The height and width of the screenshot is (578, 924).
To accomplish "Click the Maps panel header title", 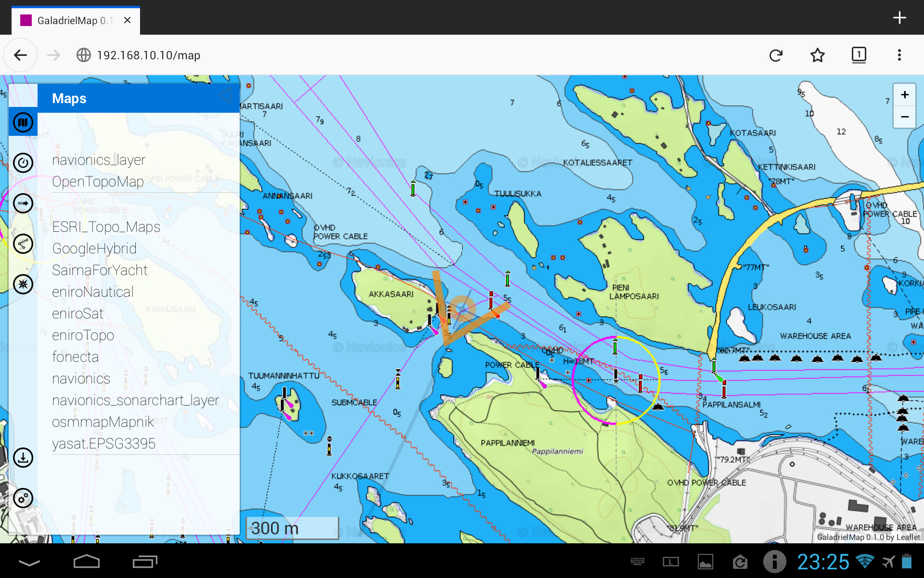I will pyautogui.click(x=69, y=98).
